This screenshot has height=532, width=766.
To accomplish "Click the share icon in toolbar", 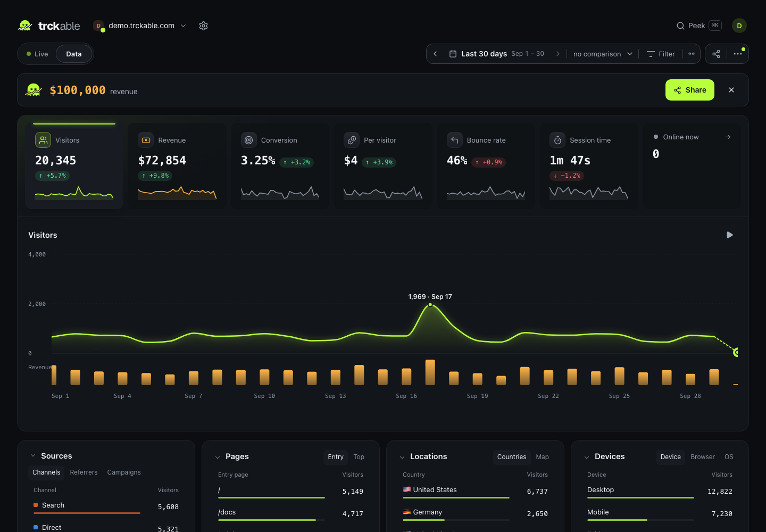I will (717, 54).
